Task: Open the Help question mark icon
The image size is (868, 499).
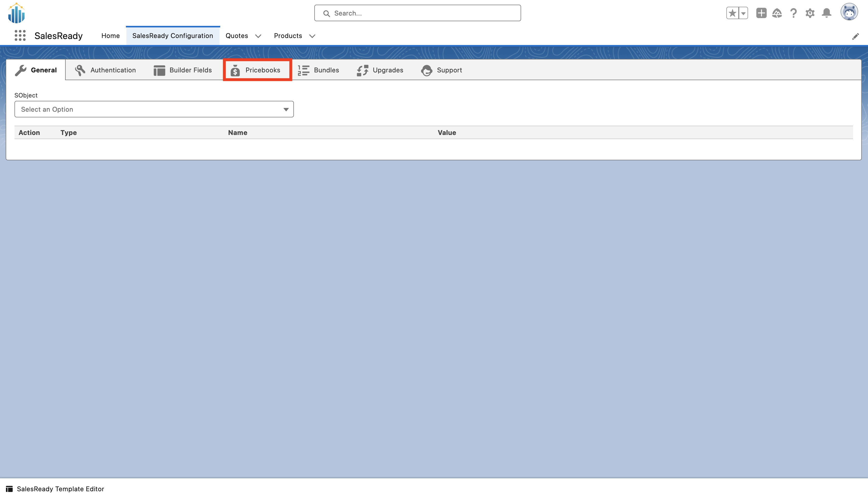Action: (793, 13)
